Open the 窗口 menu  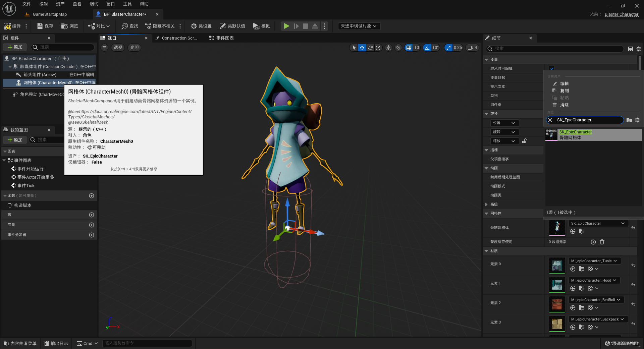111,4
